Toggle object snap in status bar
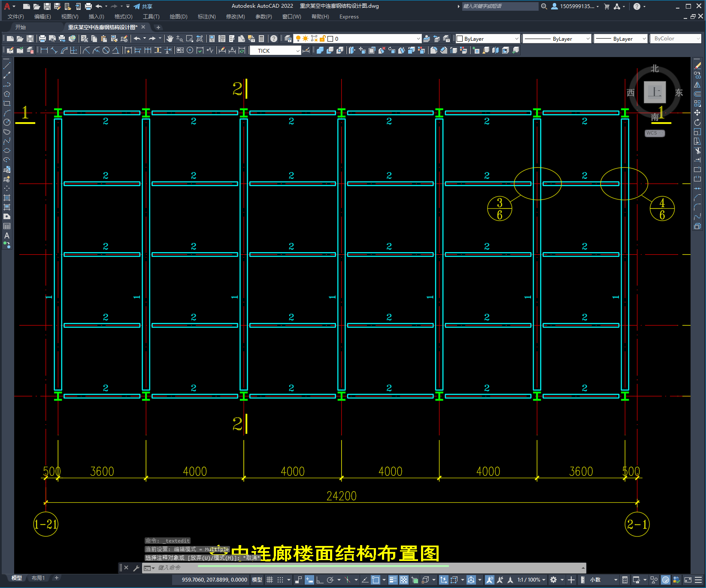The width and height of the screenshot is (706, 588). tap(376, 580)
